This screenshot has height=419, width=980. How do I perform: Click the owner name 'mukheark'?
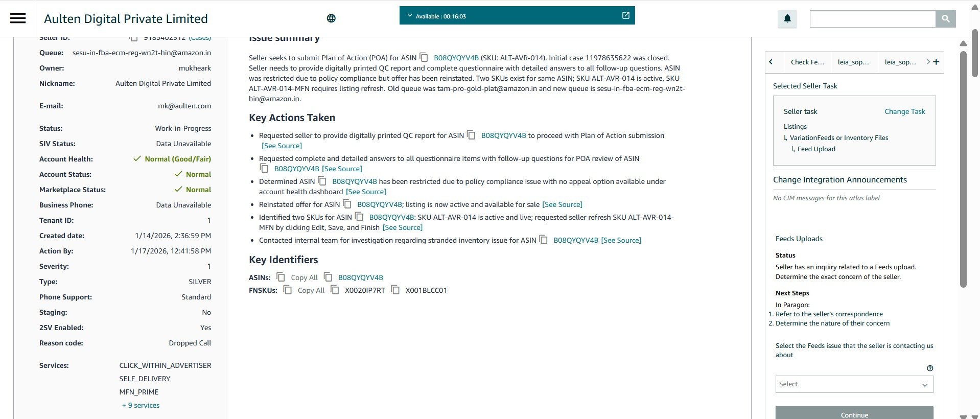point(195,68)
